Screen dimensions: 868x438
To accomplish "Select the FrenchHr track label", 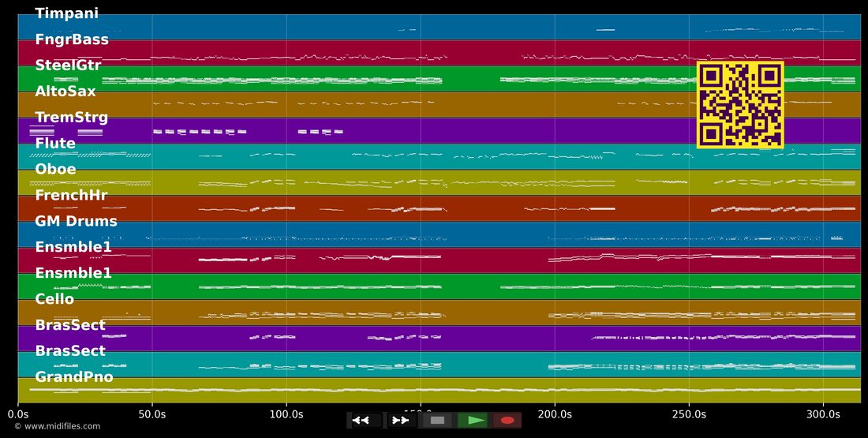I will tap(71, 195).
